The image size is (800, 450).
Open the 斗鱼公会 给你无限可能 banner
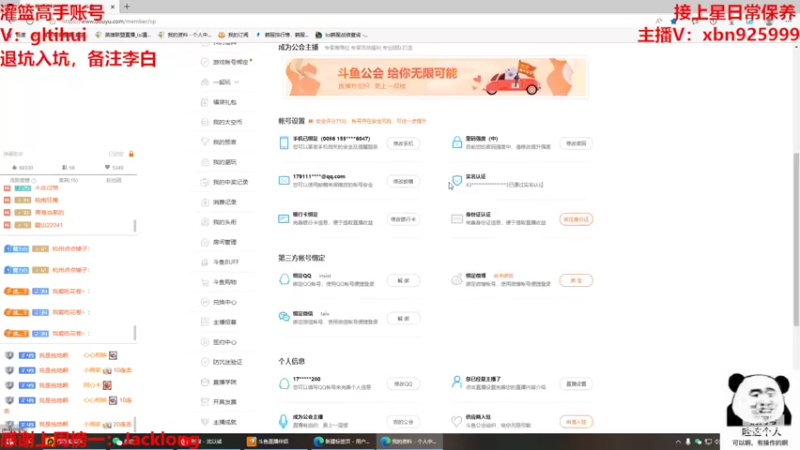(x=435, y=77)
